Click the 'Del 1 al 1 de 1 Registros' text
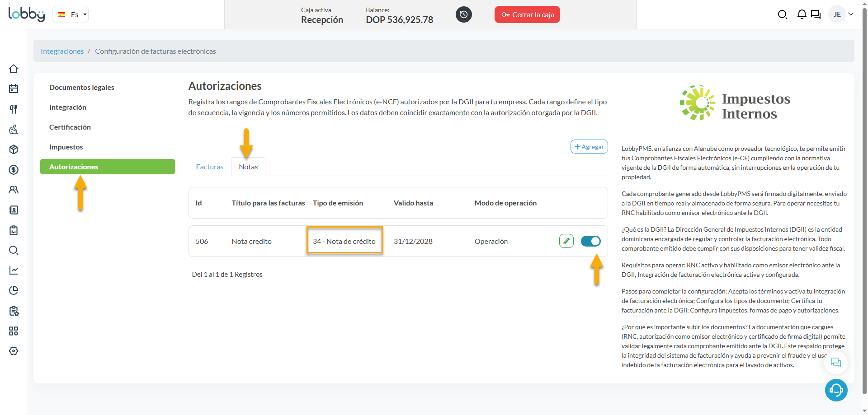Viewport: 868px width, 415px height. coord(227,274)
